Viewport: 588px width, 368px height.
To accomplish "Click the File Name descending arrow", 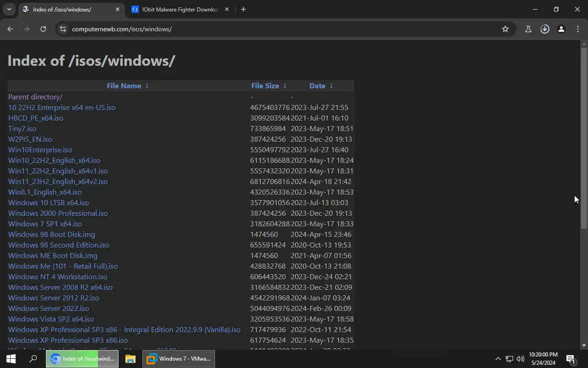I will click(x=147, y=86).
